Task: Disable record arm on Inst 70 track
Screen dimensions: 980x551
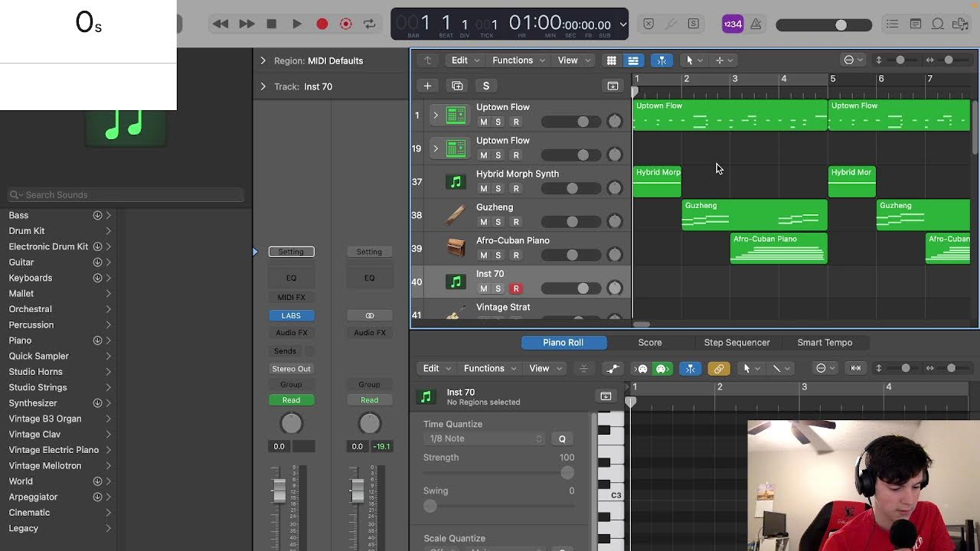Action: tap(516, 289)
